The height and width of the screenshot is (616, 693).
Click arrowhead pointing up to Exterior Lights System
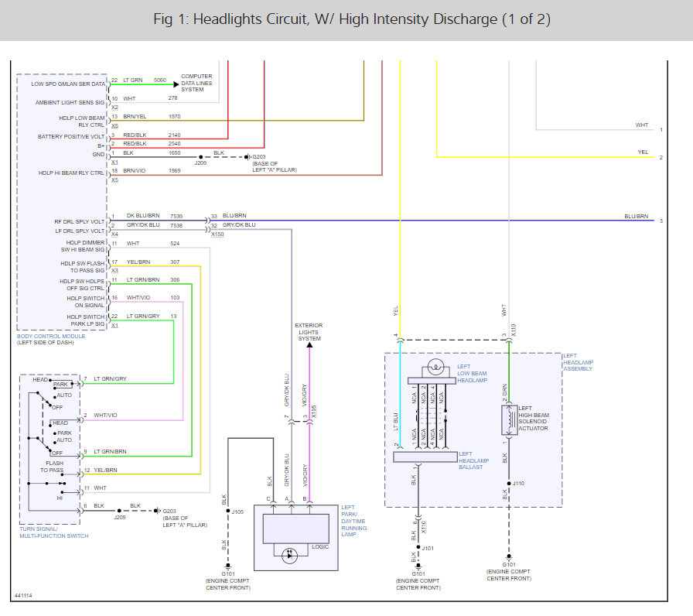309,345
